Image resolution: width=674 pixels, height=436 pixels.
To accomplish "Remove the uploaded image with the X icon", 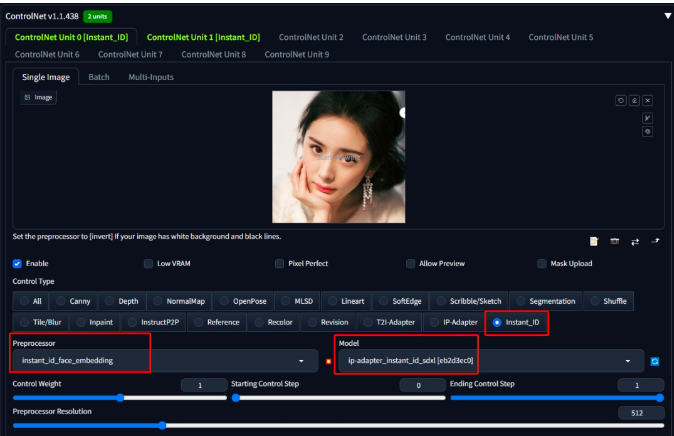I will pos(647,101).
